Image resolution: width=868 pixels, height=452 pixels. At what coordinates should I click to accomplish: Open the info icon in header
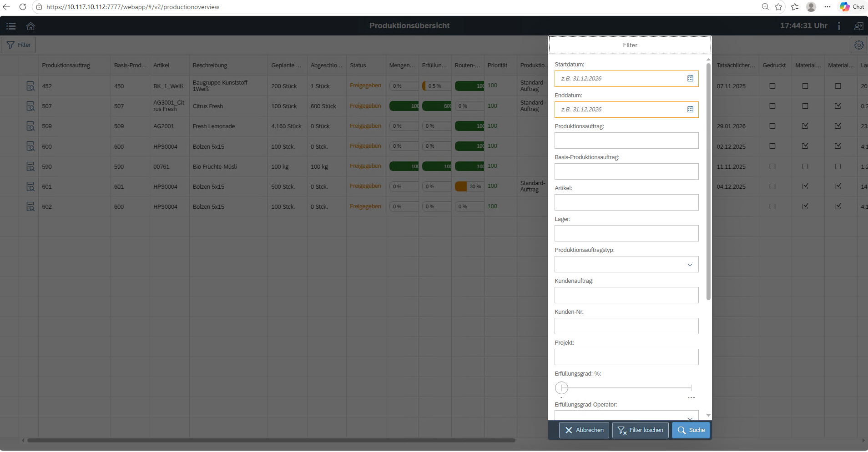click(839, 26)
